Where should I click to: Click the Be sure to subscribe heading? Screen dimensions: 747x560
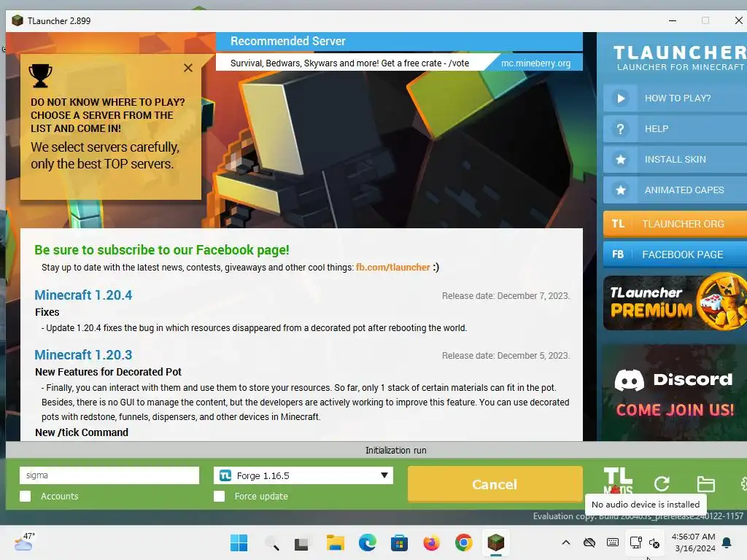pyautogui.click(x=161, y=250)
